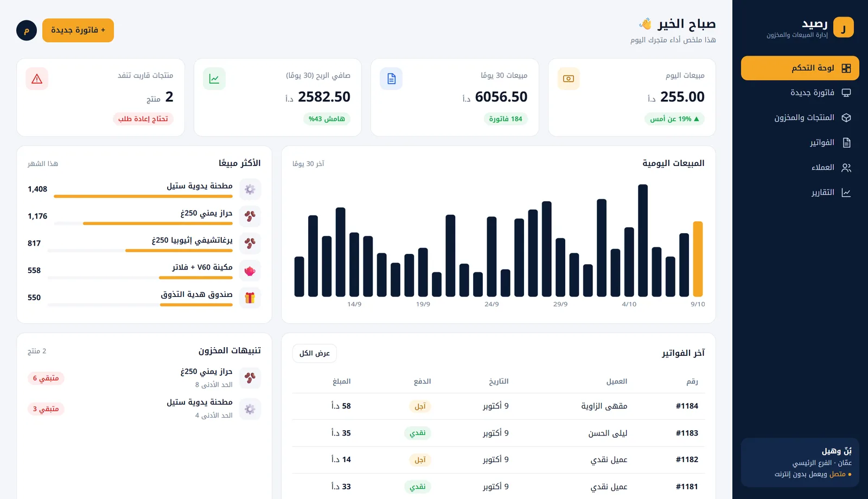
Task: Click the رصيد logo icon
Action: [x=843, y=27]
